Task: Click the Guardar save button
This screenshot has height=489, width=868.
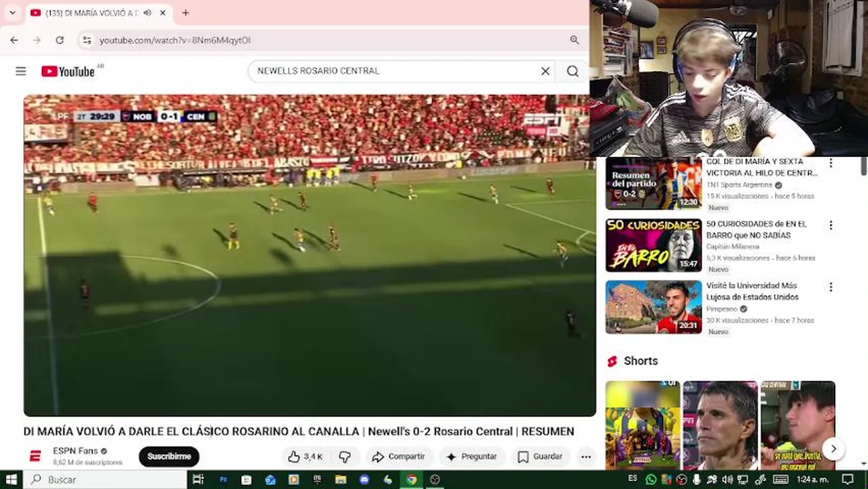Action: (x=540, y=456)
